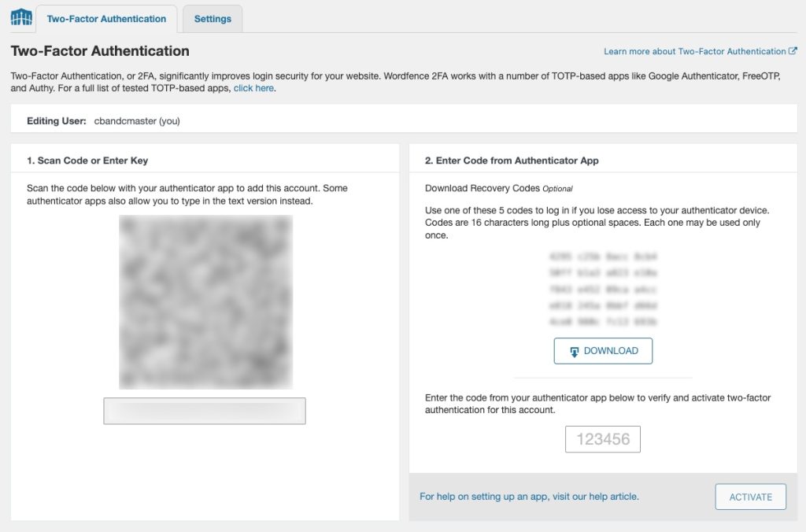Click the third blurred recovery code row
The height and width of the screenshot is (532, 806).
click(x=603, y=289)
